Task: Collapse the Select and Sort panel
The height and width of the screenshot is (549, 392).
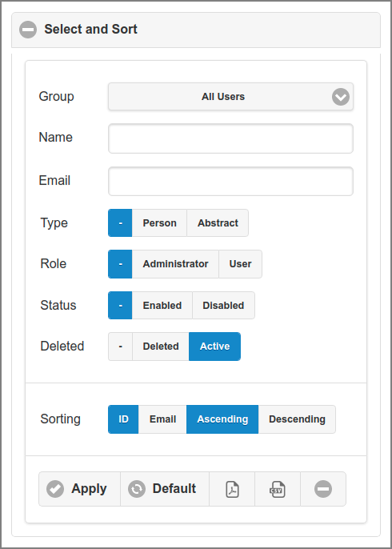Action: (28, 30)
